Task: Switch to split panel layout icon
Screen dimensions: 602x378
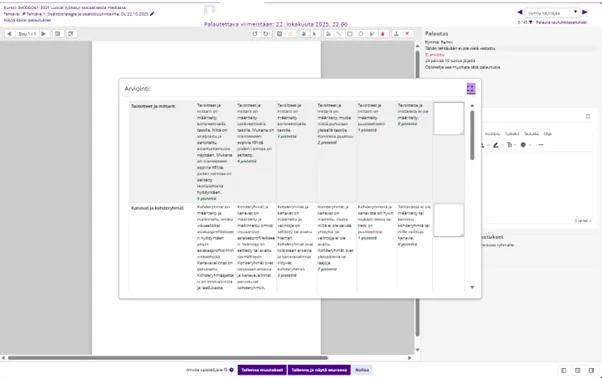Action: [577, 370]
